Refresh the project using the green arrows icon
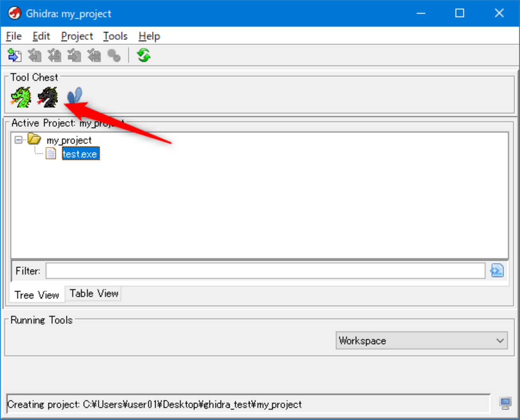Image resolution: width=520 pixels, height=420 pixels. pos(144,55)
